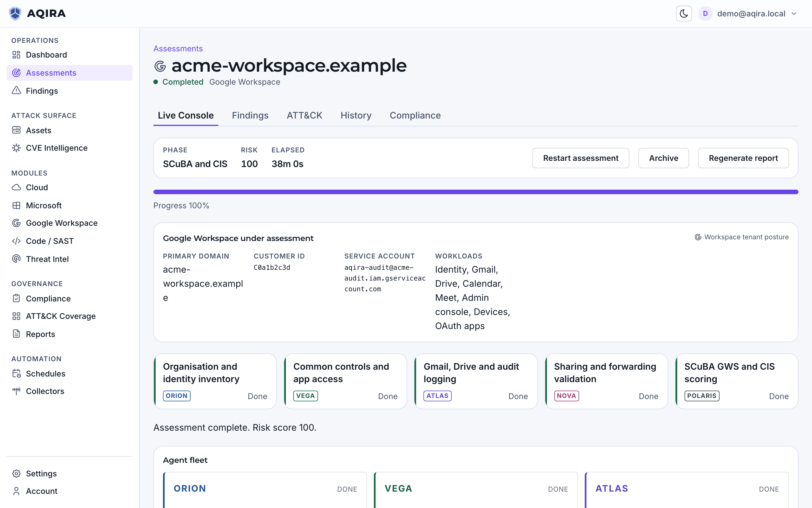Click the Workspace tenant posture label
The image size is (812, 508).
point(742,237)
